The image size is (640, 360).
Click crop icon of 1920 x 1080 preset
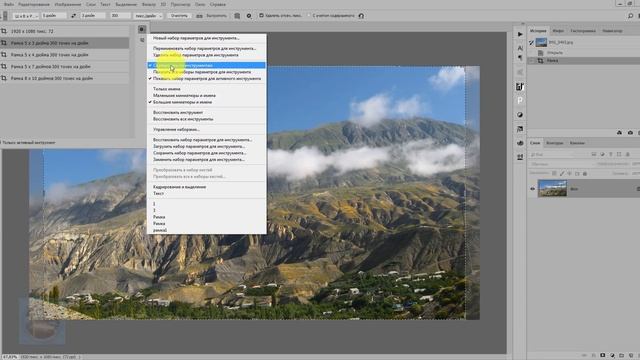[4, 31]
